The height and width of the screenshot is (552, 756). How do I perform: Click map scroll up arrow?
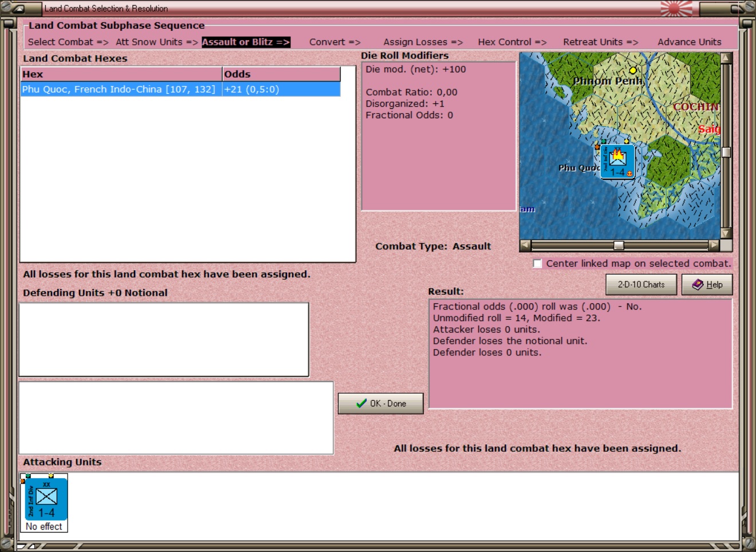click(x=726, y=58)
